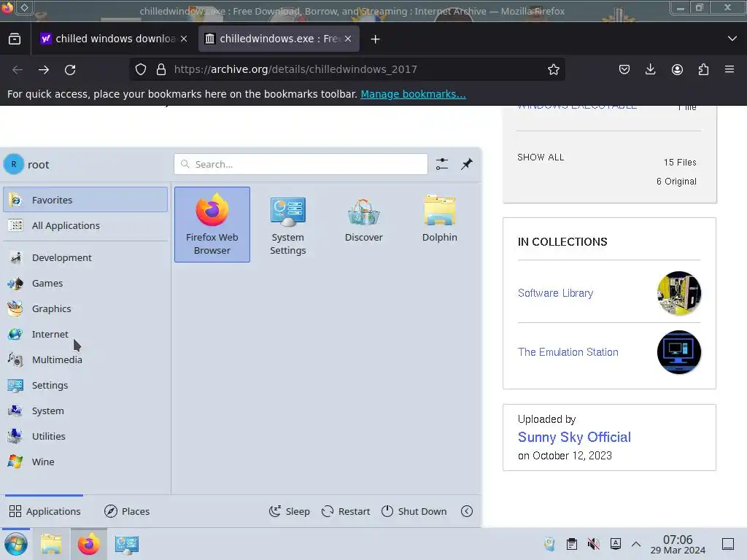Image resolution: width=747 pixels, height=560 pixels.
Task: Click the Manage bookmarks link
Action: click(x=413, y=94)
